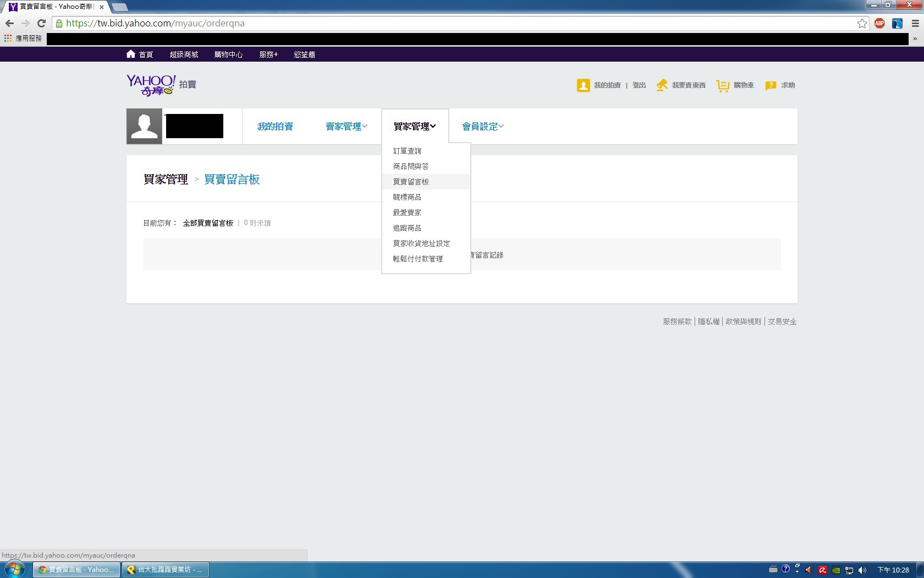Open the Chrome menu hamburger icon
Screen dimensions: 924x578
(x=915, y=23)
